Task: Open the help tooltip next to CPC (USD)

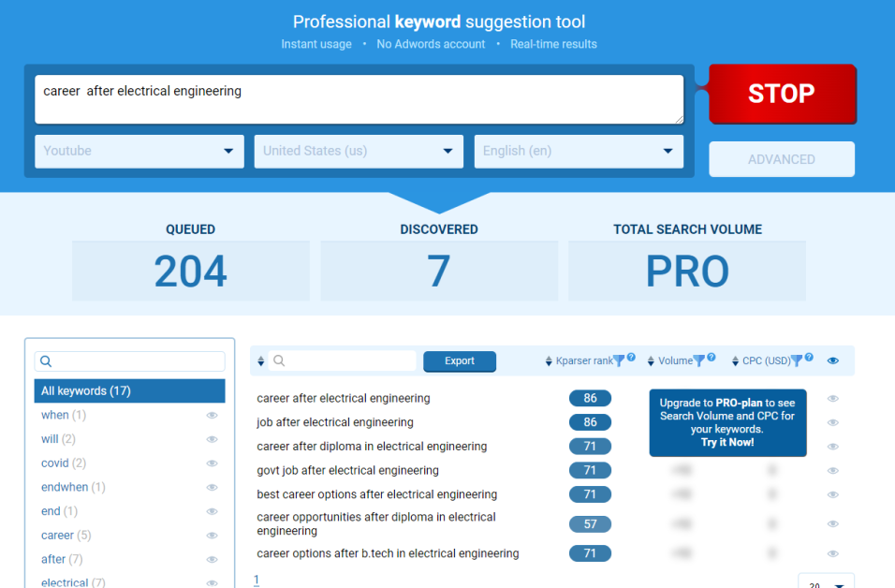Action: (x=809, y=358)
